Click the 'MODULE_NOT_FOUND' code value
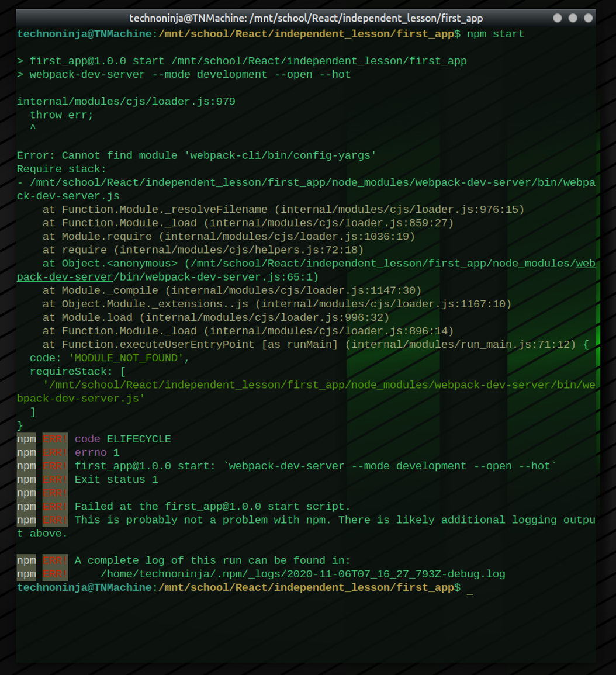Screen dimensions: 616x675 pyautogui.click(x=126, y=358)
